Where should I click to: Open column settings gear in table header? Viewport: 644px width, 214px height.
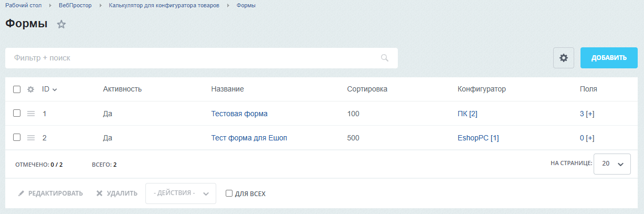click(x=30, y=89)
